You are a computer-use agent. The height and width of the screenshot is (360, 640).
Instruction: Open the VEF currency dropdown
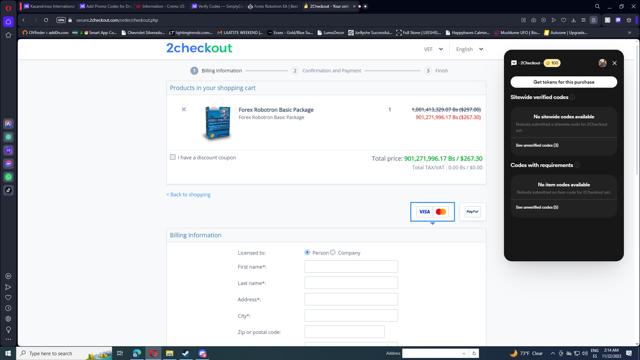pos(433,49)
